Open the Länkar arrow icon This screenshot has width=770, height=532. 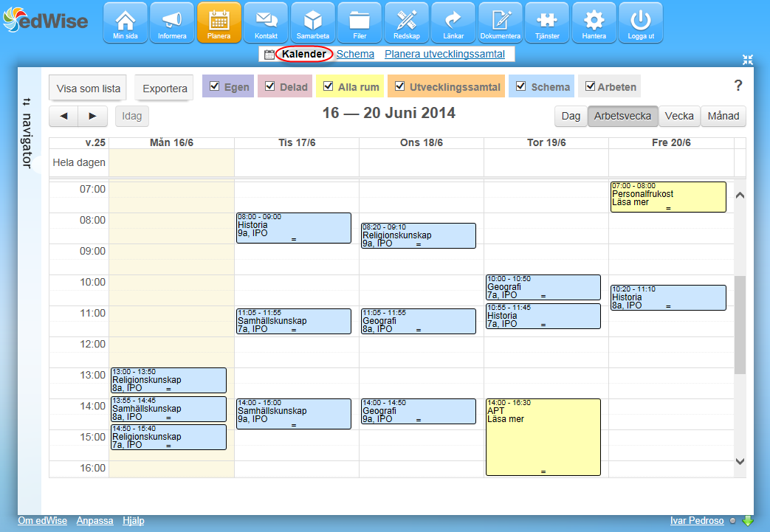pos(453,23)
